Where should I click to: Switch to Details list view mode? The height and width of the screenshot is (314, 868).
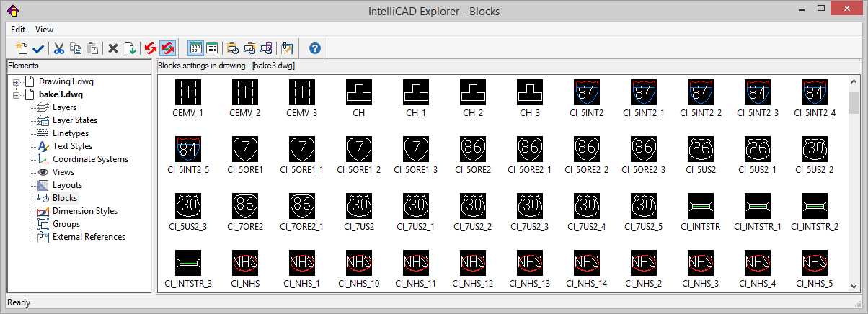click(212, 48)
